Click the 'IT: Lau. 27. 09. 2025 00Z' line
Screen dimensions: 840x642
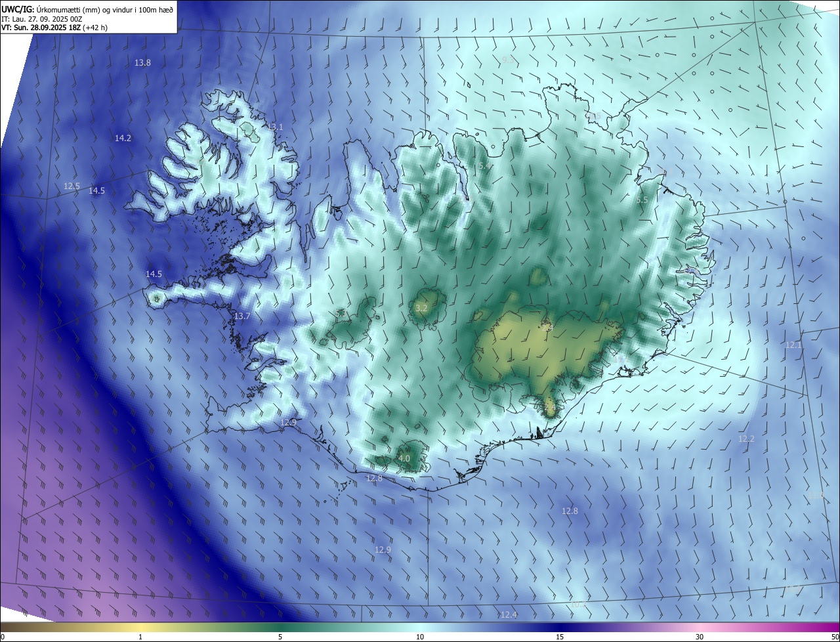[42, 18]
